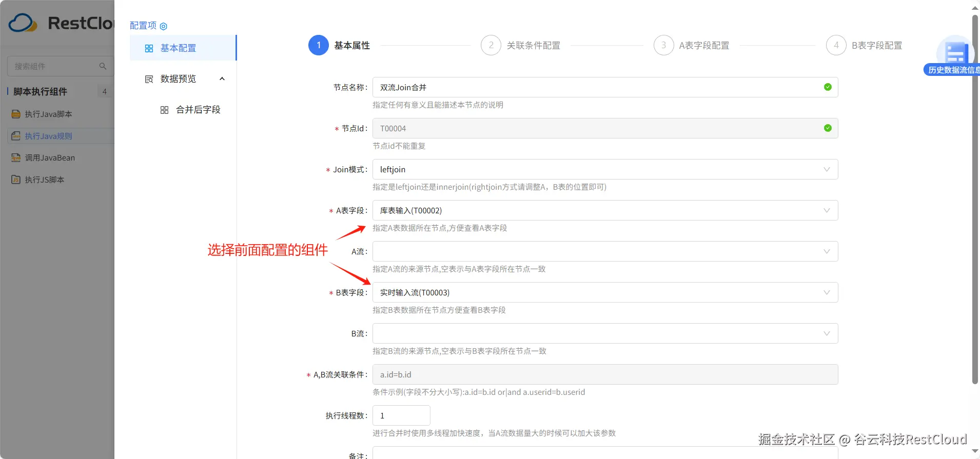The height and width of the screenshot is (459, 980).
Task: Click the 执行Java脚本 component icon
Action: (x=16, y=114)
